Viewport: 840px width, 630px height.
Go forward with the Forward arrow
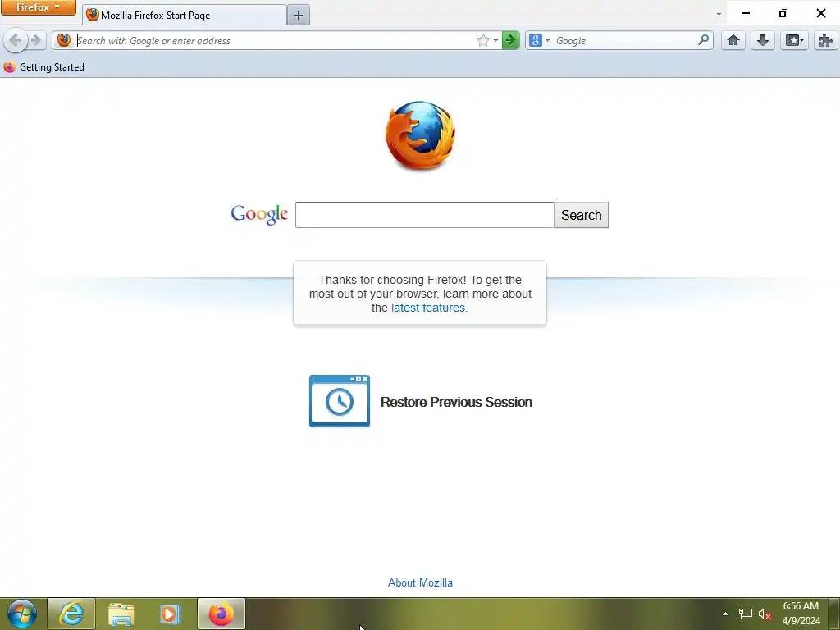(x=36, y=40)
